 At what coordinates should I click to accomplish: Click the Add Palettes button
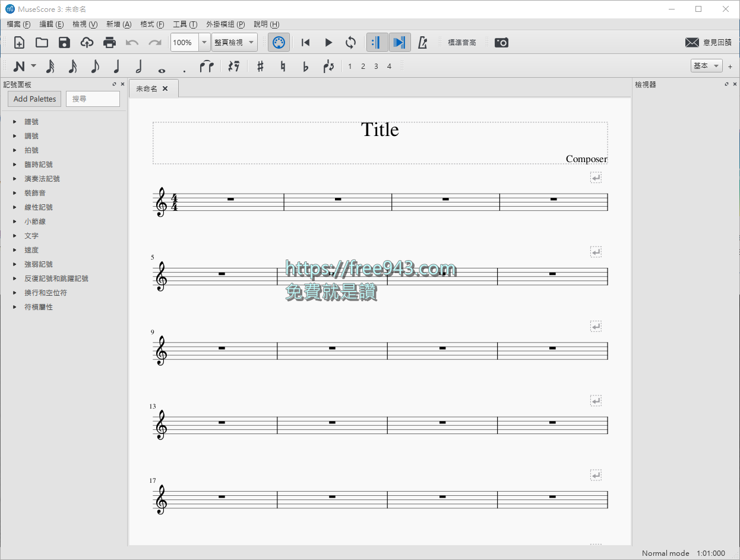click(x=34, y=99)
